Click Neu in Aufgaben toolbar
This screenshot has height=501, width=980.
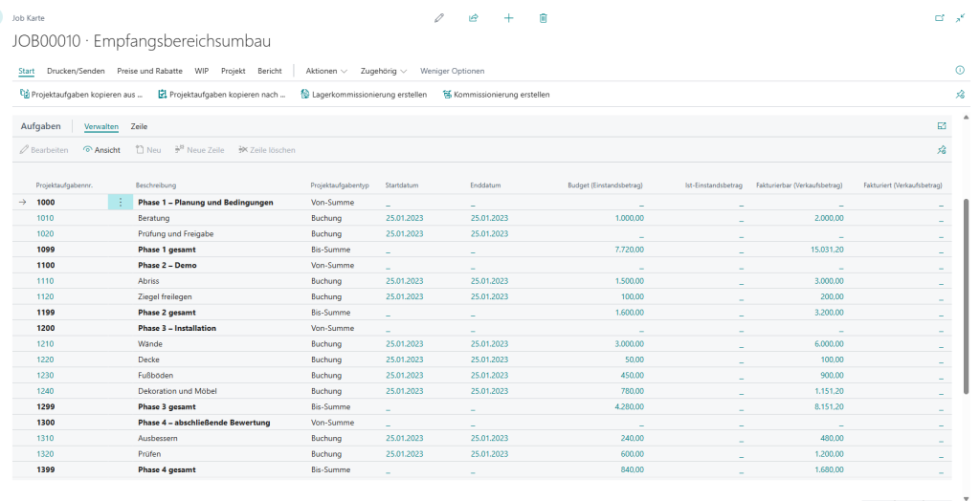(148, 150)
